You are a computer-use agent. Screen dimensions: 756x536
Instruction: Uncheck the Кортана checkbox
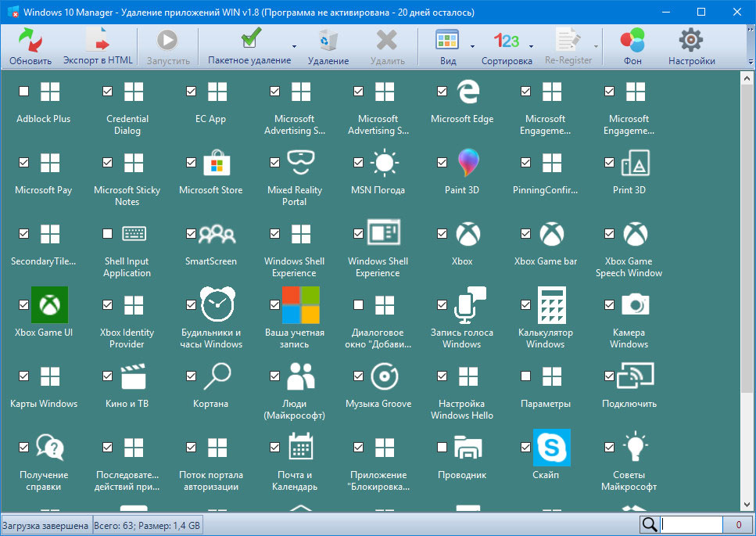pyautogui.click(x=191, y=376)
